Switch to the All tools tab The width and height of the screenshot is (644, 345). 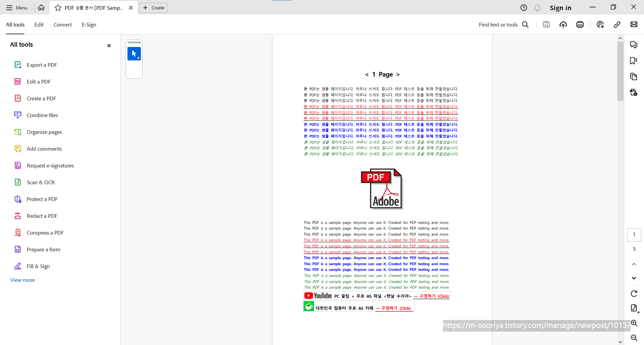click(x=15, y=24)
